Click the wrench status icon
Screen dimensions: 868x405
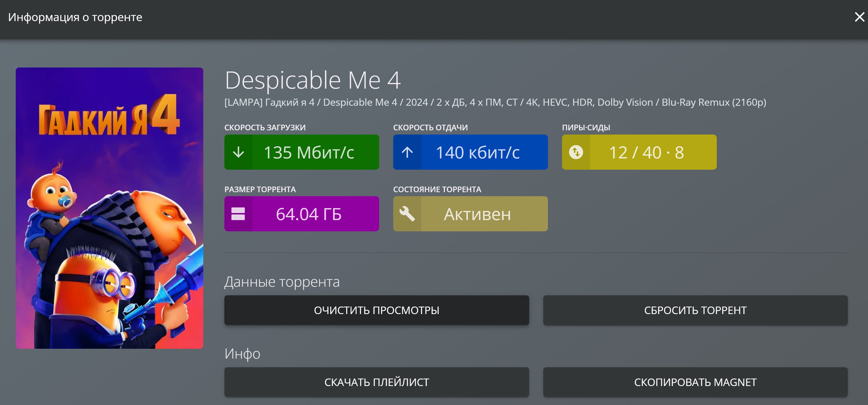[x=407, y=214]
